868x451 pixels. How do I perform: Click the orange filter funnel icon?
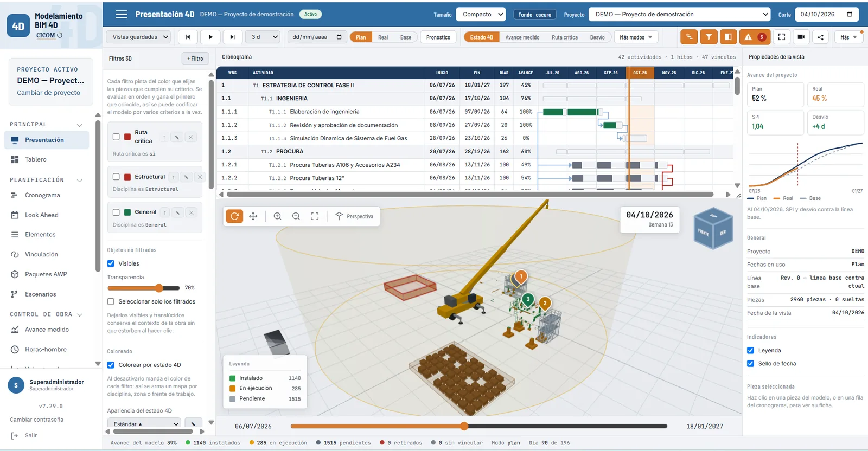(x=709, y=37)
